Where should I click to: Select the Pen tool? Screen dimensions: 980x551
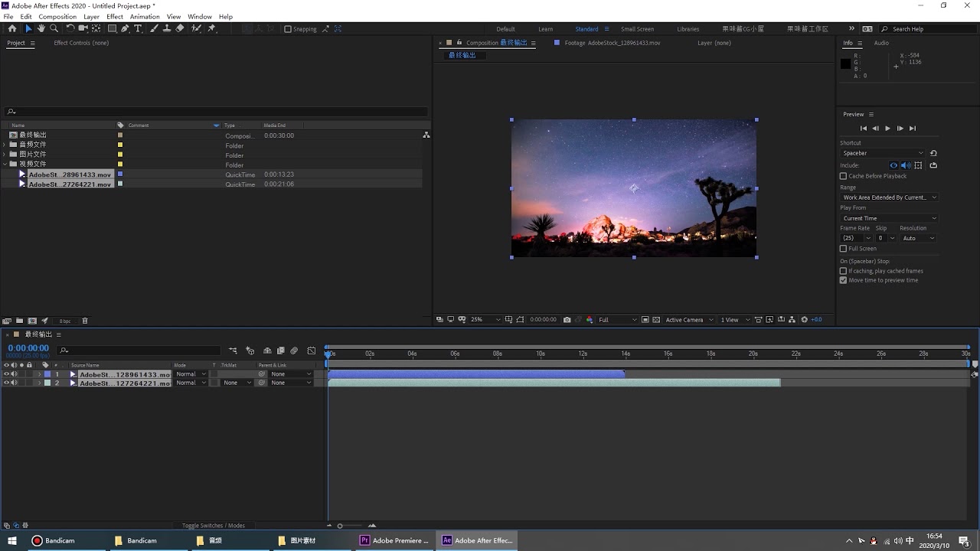pos(125,28)
